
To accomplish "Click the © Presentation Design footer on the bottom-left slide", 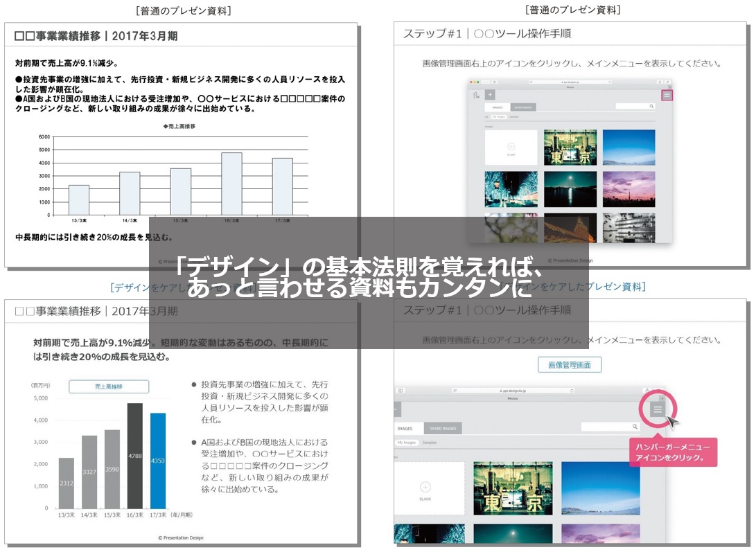I will 181,537.
